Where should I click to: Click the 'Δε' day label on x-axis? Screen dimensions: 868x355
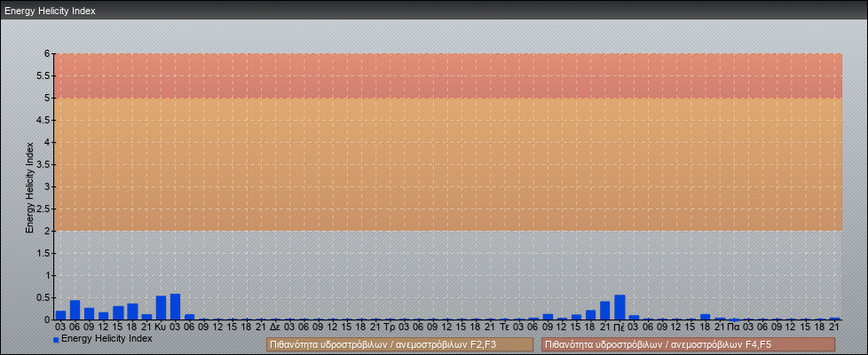point(276,327)
